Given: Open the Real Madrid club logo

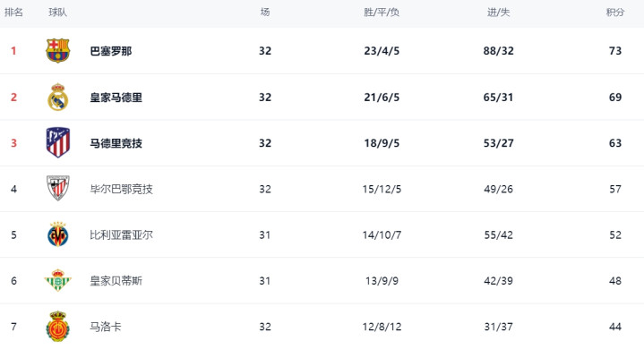Looking at the screenshot, I should [x=58, y=97].
